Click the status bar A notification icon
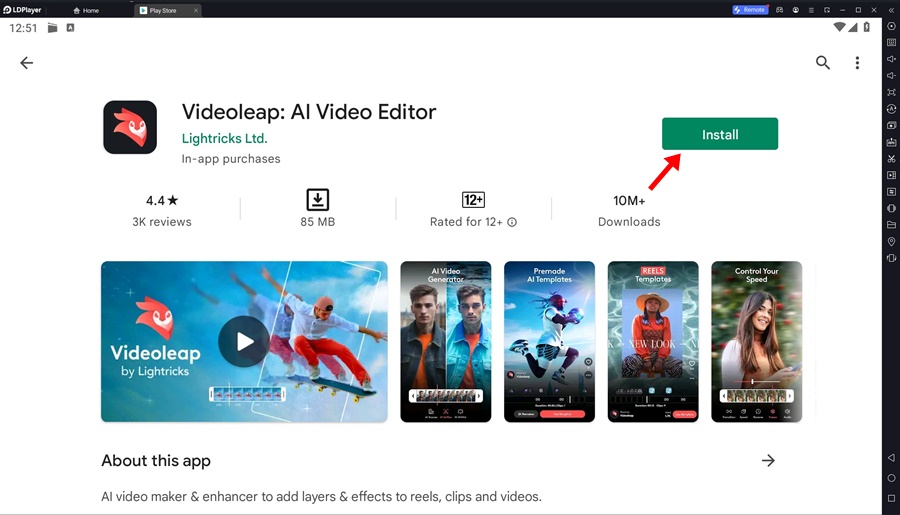900x515 pixels. (70, 28)
